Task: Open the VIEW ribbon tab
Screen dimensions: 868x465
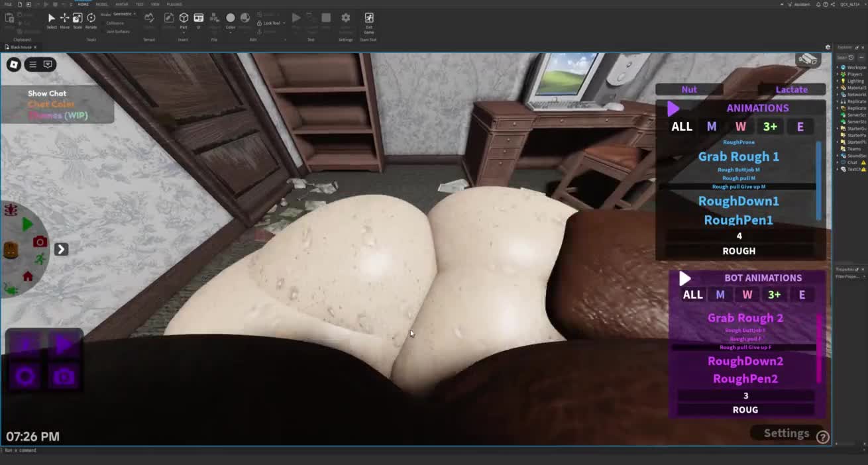Action: pyautogui.click(x=155, y=4)
